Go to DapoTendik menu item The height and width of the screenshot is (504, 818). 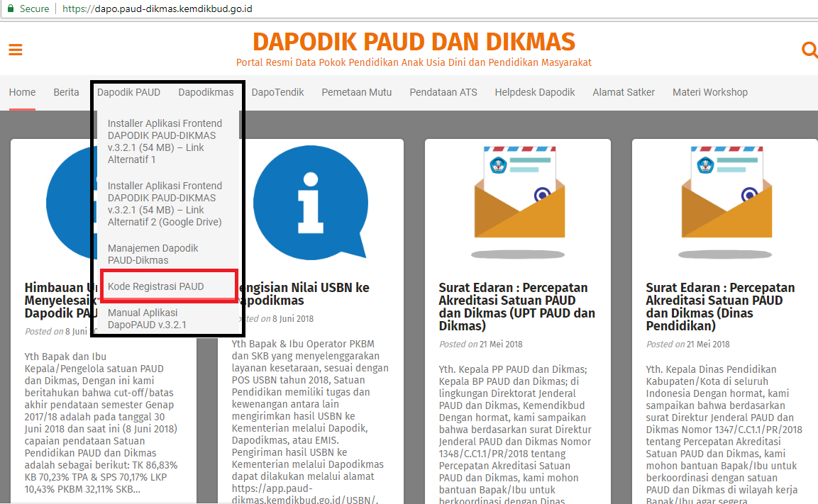tap(277, 92)
